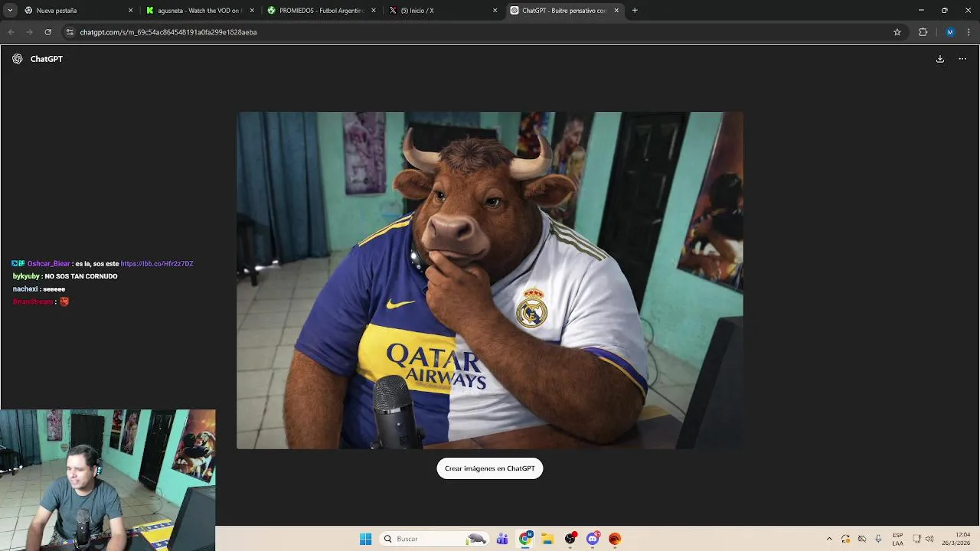Switch to the Nueva pestaña tab
The image size is (980, 551).
[77, 11]
